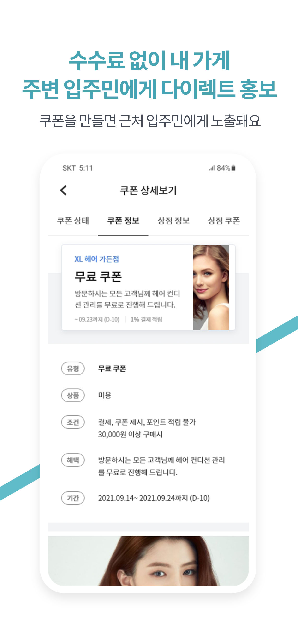The width and height of the screenshot is (298, 644).
Task: Switch to the 쿠폰 상태 tab
Action: click(73, 221)
